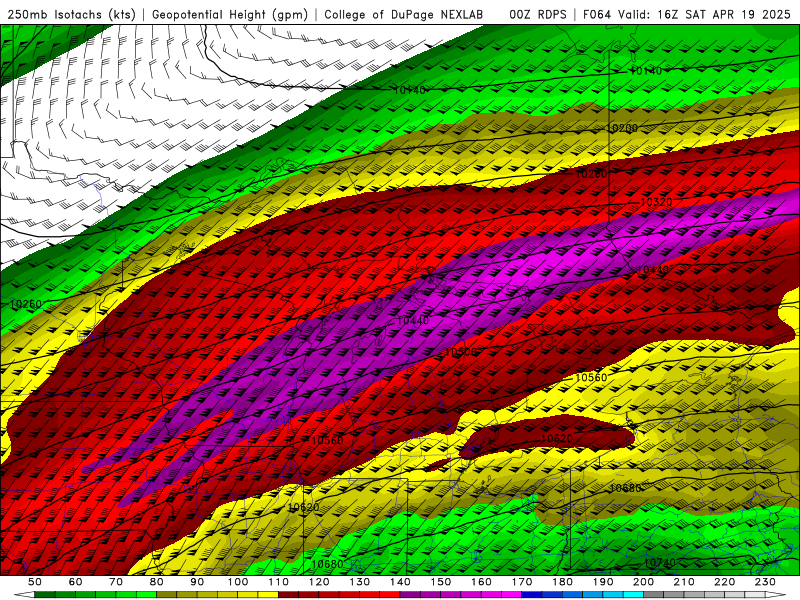Viewport: 800px width, 600px height.
Task: Click the legend value 160
Action: tap(481, 582)
